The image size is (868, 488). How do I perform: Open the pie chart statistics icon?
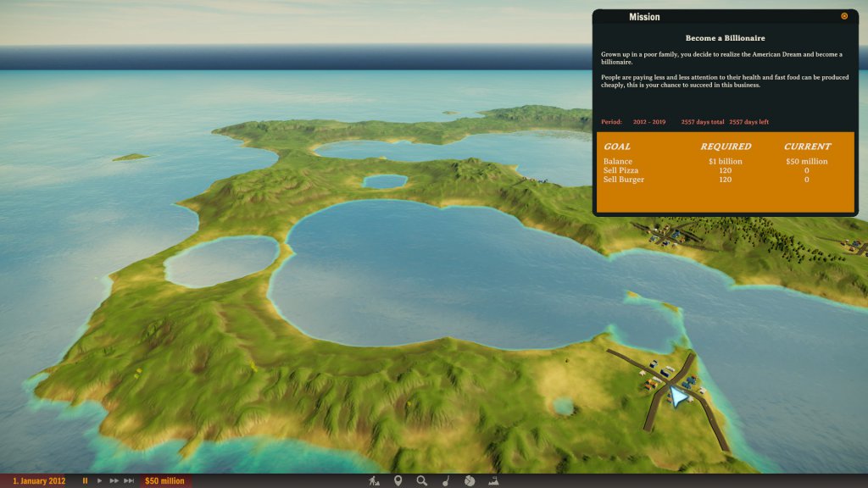470,481
